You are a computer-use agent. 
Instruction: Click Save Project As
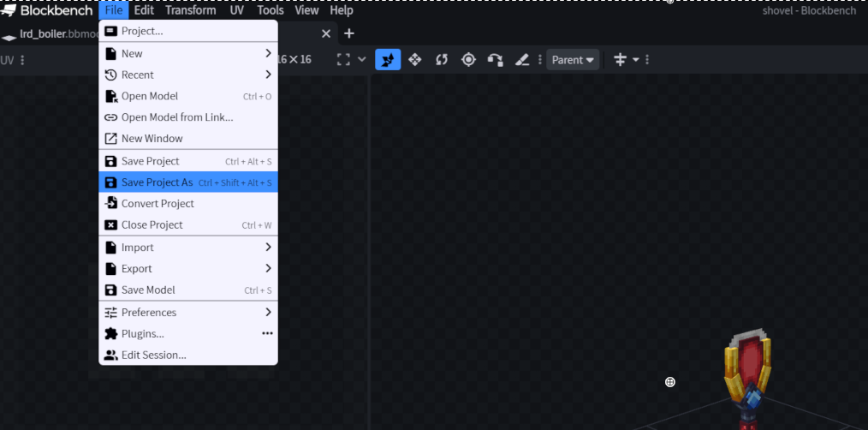188,182
